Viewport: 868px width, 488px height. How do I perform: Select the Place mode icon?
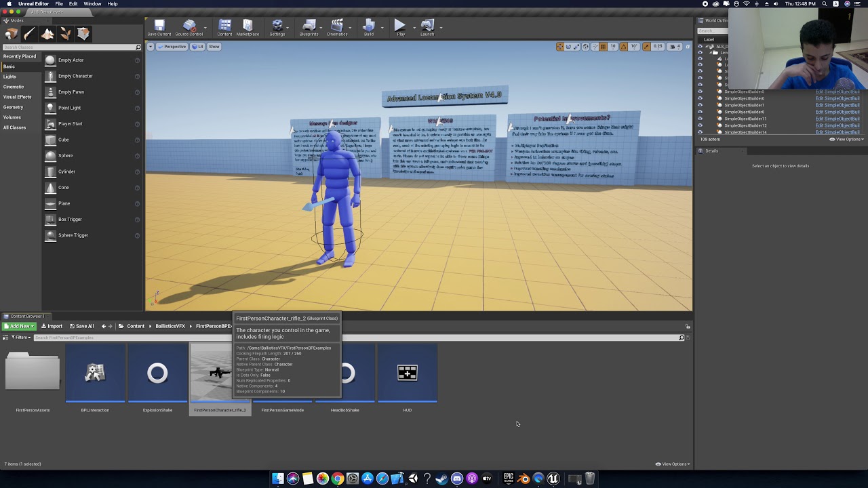pyautogui.click(x=12, y=34)
